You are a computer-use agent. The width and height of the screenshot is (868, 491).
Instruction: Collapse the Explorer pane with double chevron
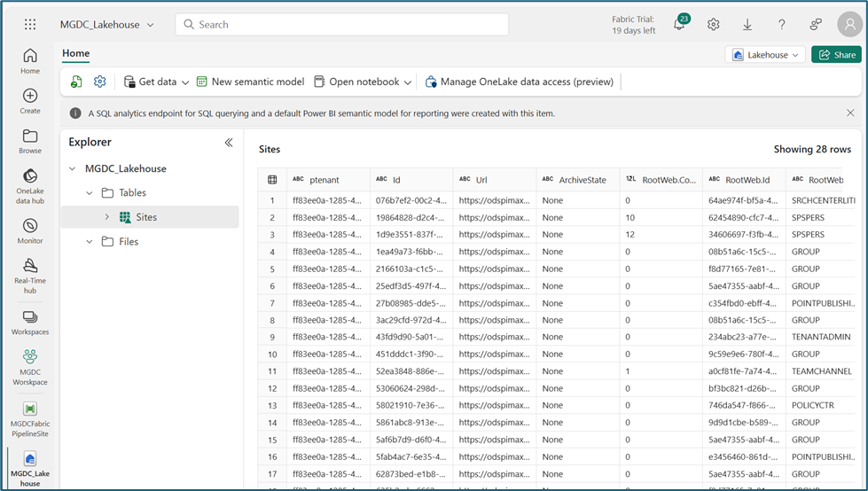pyautogui.click(x=229, y=143)
